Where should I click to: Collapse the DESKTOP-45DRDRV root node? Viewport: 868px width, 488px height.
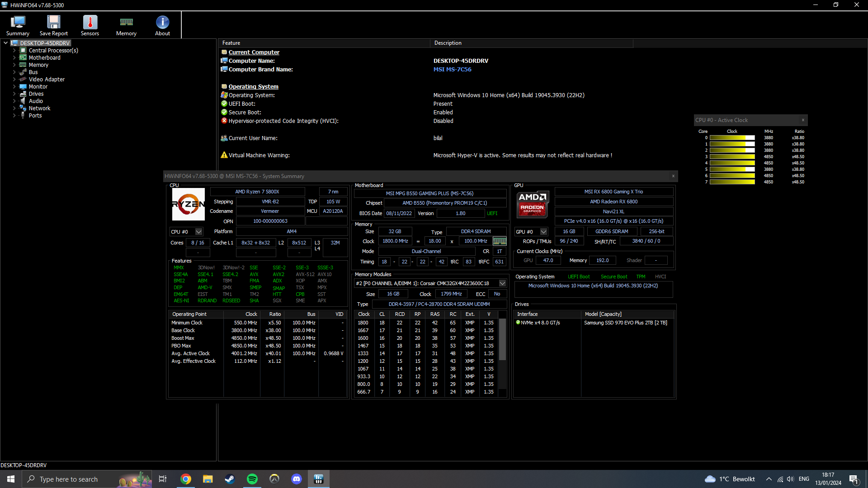[x=5, y=43]
